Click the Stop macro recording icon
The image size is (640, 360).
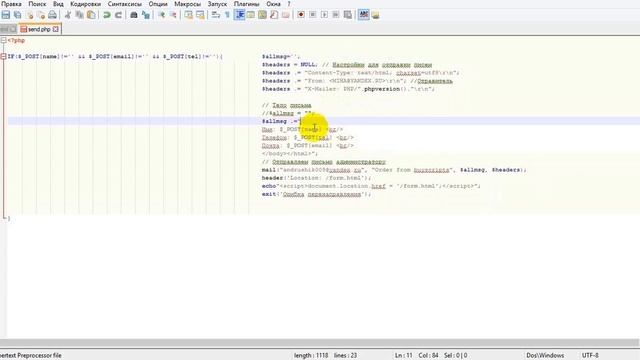coord(313,15)
